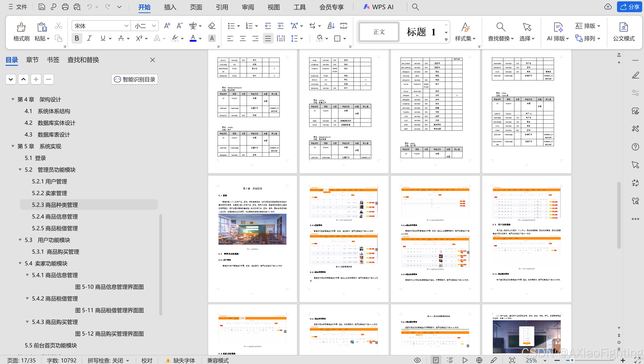Click the 智能识别目录 button
The image size is (644, 364).
pyautogui.click(x=135, y=79)
